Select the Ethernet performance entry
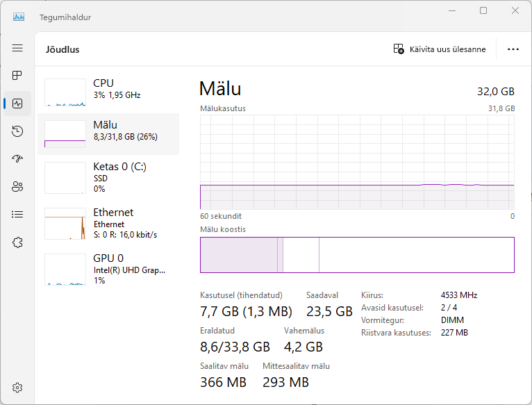Image resolution: width=532 pixels, height=405 pixels. tap(108, 224)
